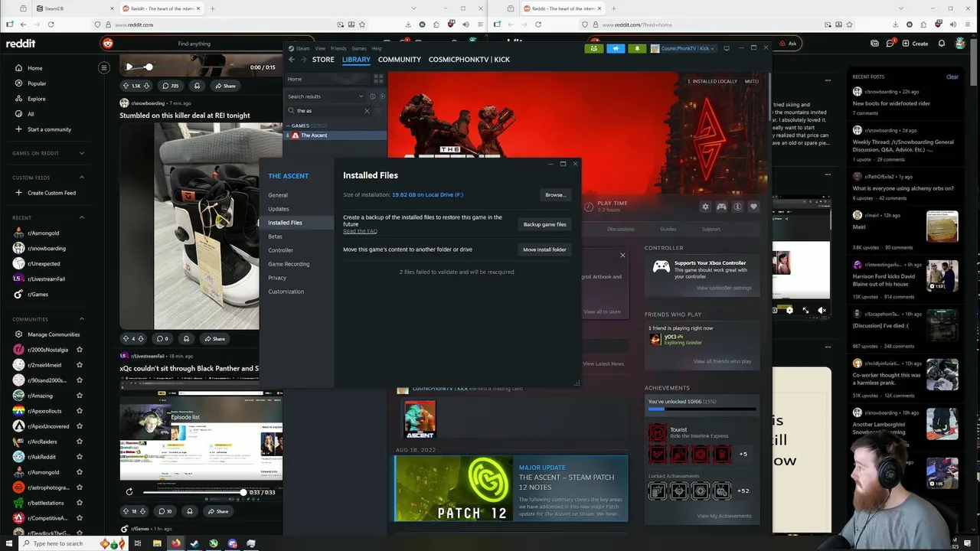The height and width of the screenshot is (551, 980).
Task: Collapse Games category in Steam library list
Action: [x=289, y=126]
